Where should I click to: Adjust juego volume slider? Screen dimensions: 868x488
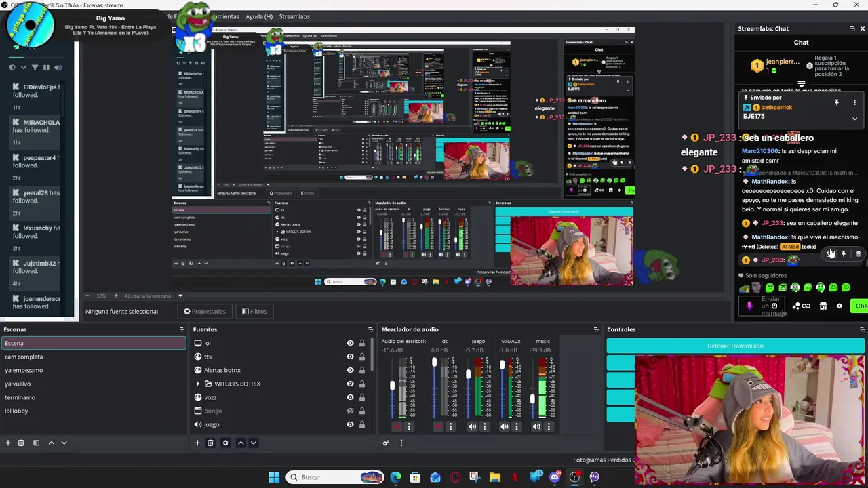tap(468, 374)
